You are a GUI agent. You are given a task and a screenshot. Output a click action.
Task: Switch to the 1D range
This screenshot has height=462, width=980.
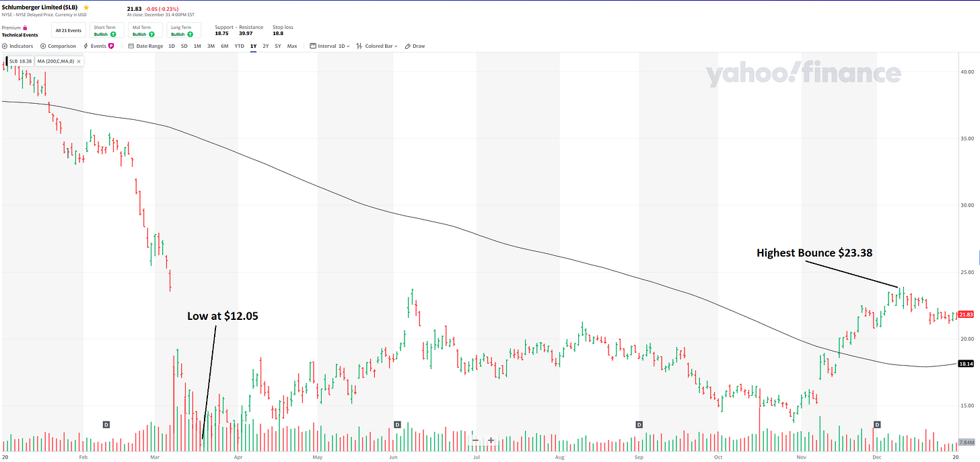[x=172, y=46]
